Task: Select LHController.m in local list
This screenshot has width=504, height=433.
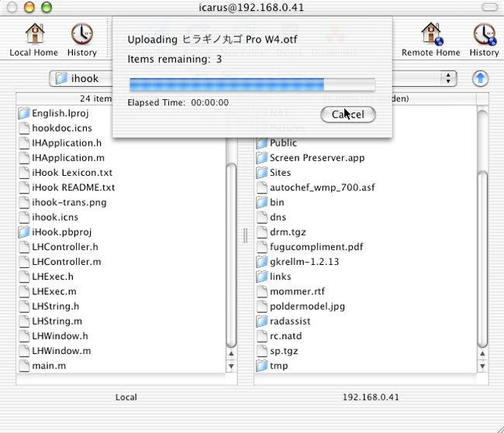Action: point(67,262)
